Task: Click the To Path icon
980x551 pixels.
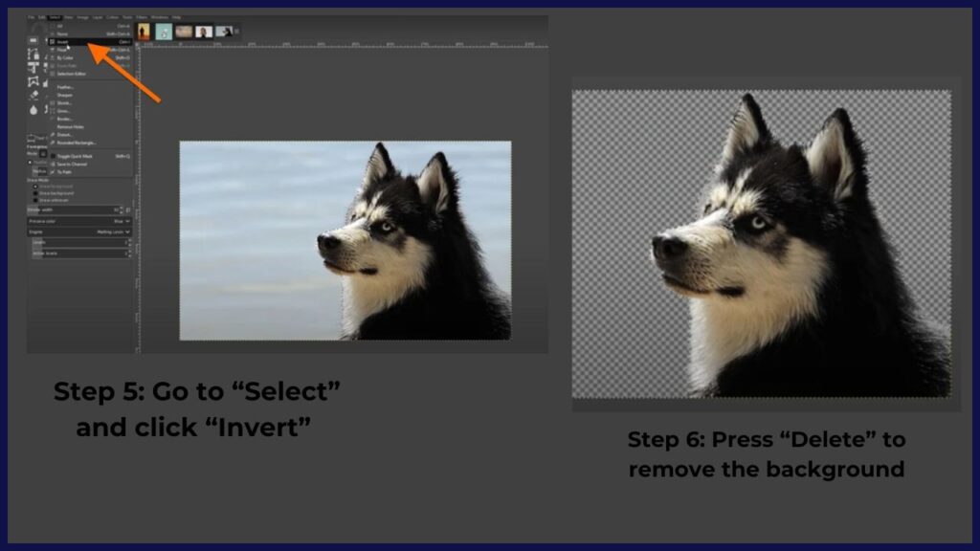Action: [52, 172]
